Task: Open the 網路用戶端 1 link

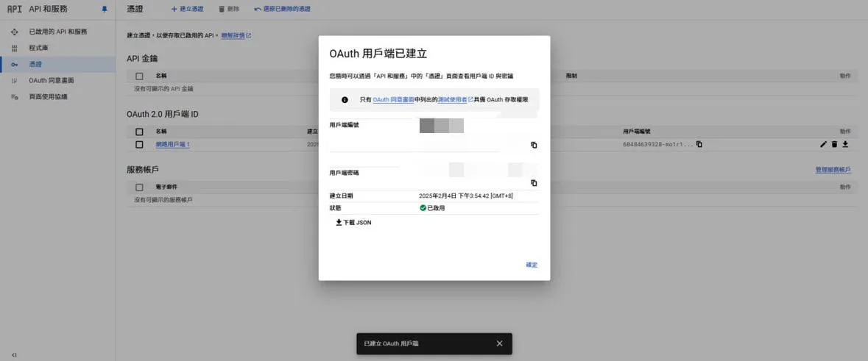Action: pyautogui.click(x=173, y=144)
